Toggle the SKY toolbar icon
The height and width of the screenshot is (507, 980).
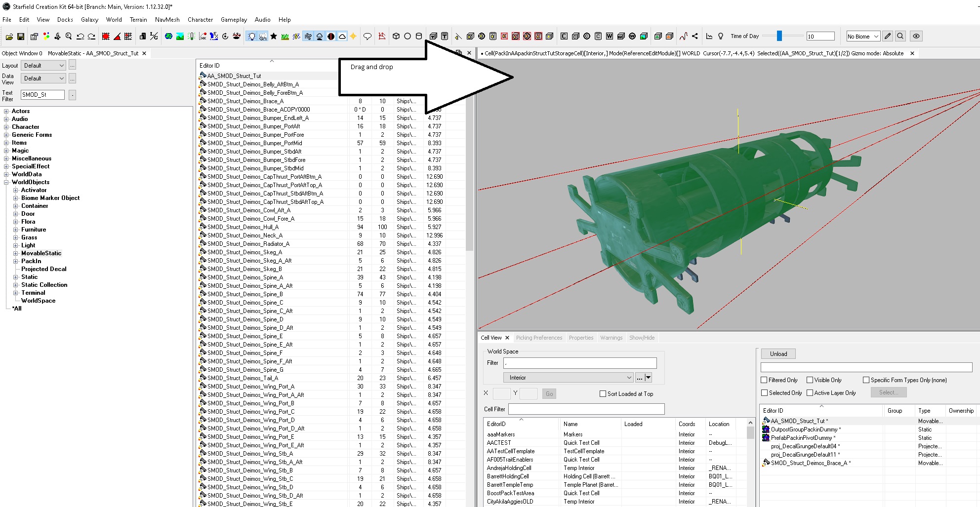tap(263, 36)
